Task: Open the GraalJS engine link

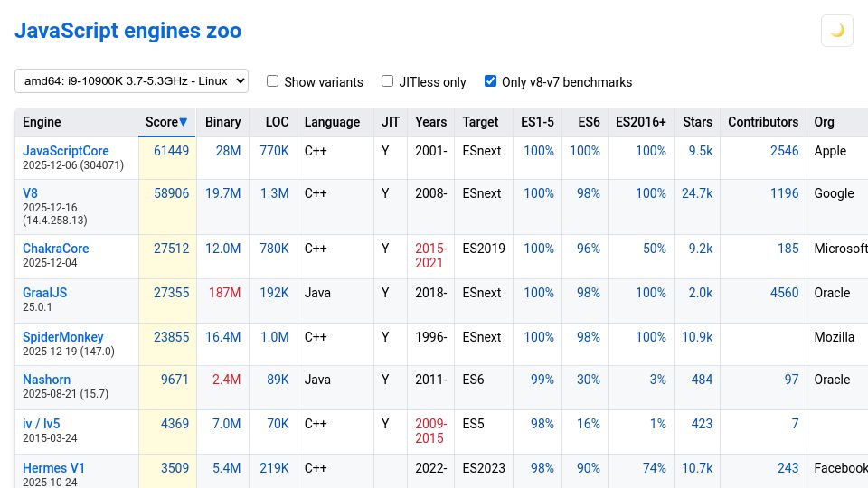Action: [44, 293]
